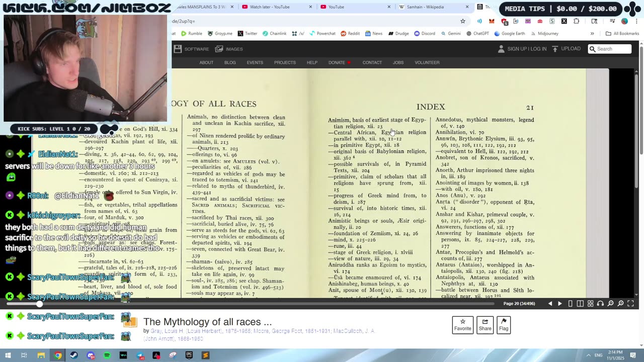Viewport: 644px width, 362px height.
Task: Open the EVENTS menu item
Action: 255,62
